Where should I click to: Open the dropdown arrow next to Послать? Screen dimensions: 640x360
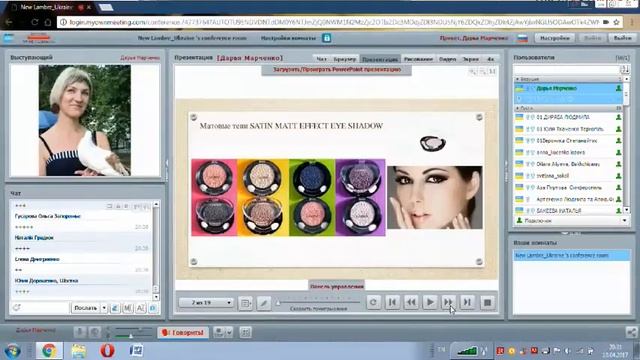click(104, 308)
